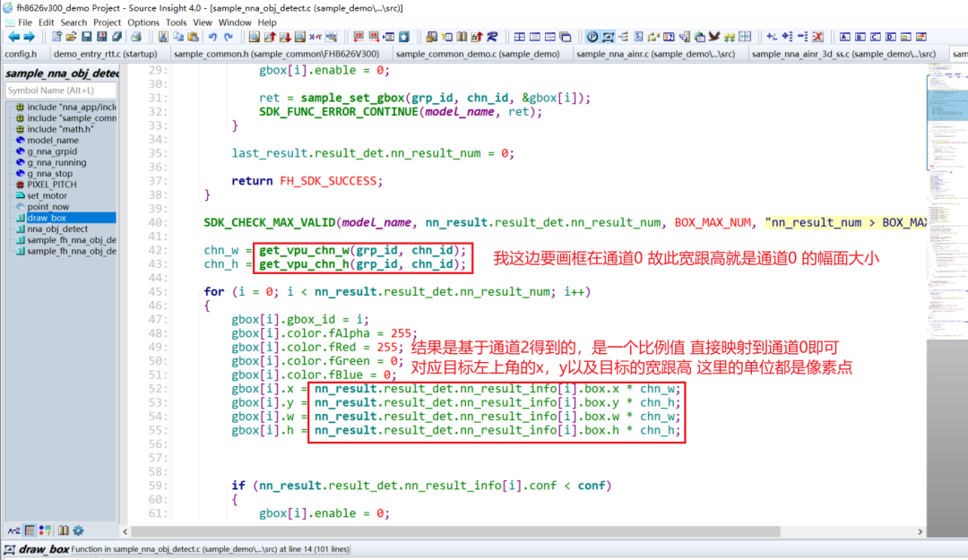Click the stylized R relation icon
The height and width of the screenshot is (560, 968).
pos(492,37)
